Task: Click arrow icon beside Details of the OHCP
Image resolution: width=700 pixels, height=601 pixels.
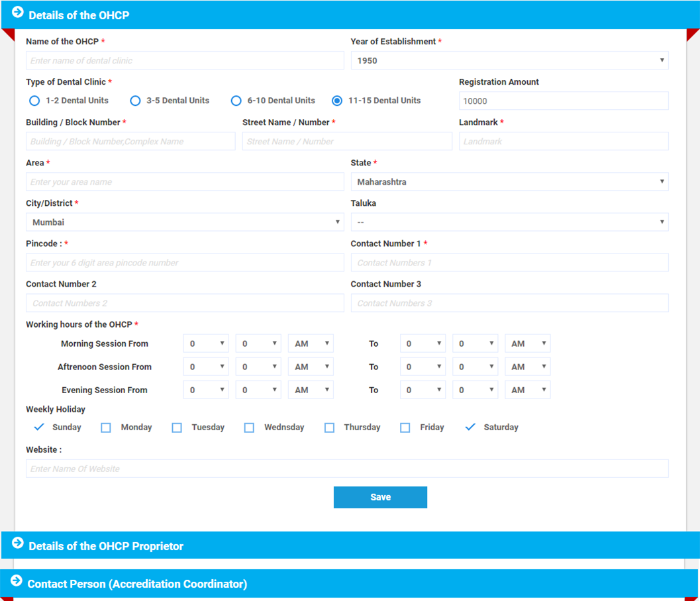Action: [x=18, y=13]
